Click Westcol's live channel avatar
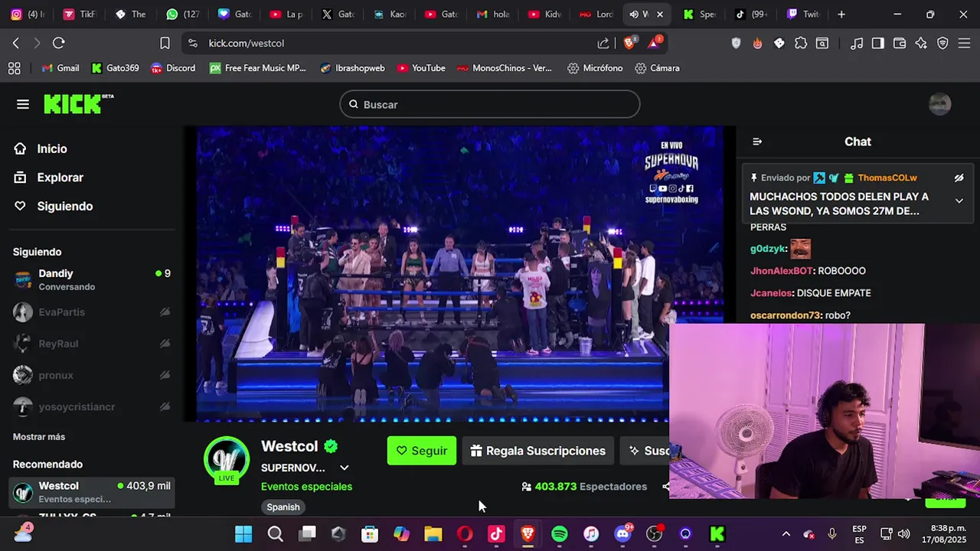Screen dimensions: 980x551 pyautogui.click(x=227, y=459)
